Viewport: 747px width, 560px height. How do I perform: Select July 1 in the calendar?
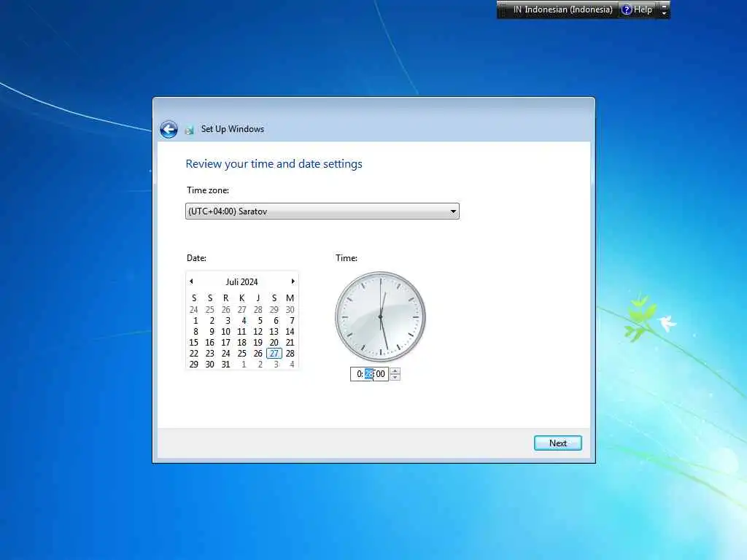(196, 321)
